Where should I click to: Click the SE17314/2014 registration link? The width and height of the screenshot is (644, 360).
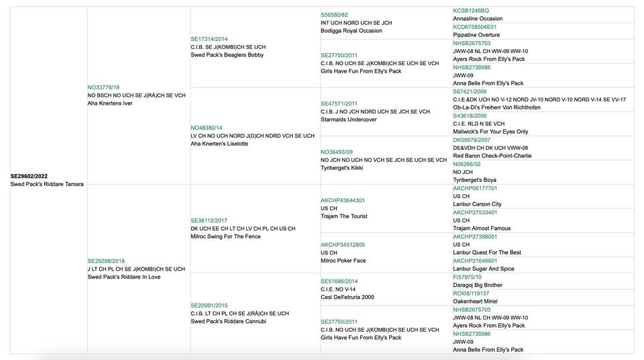[209, 39]
